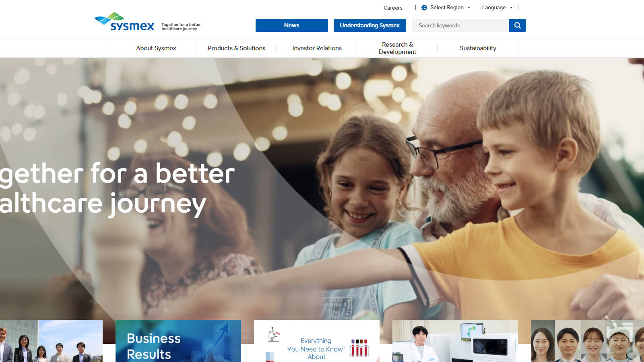Open the Language selector

(x=497, y=8)
